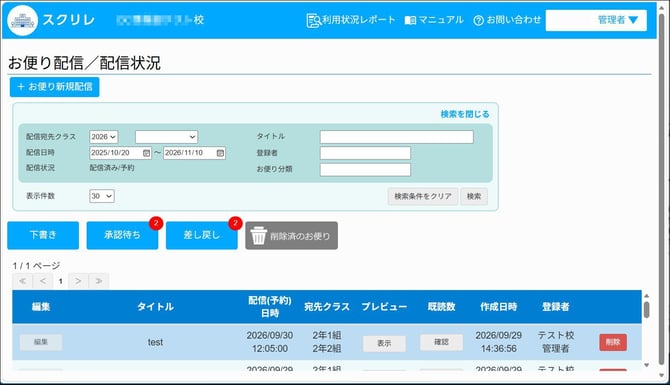Open 削除済のお便り list
This screenshot has width=670, height=385.
click(291, 236)
